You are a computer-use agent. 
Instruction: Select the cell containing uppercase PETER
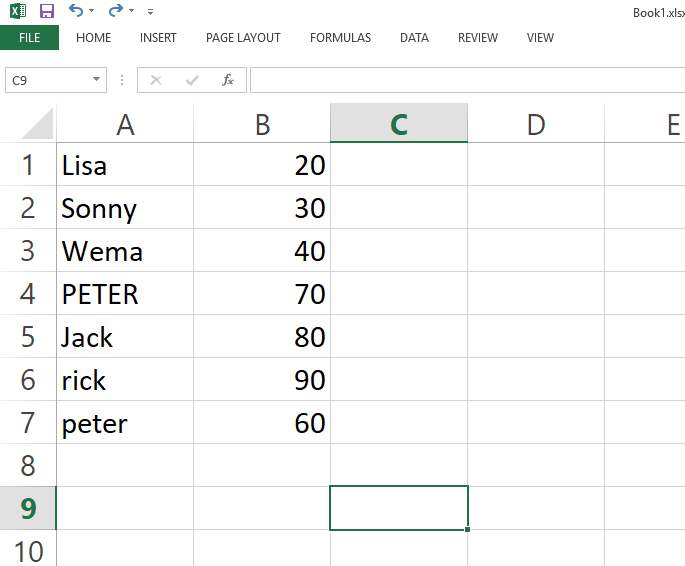point(125,293)
